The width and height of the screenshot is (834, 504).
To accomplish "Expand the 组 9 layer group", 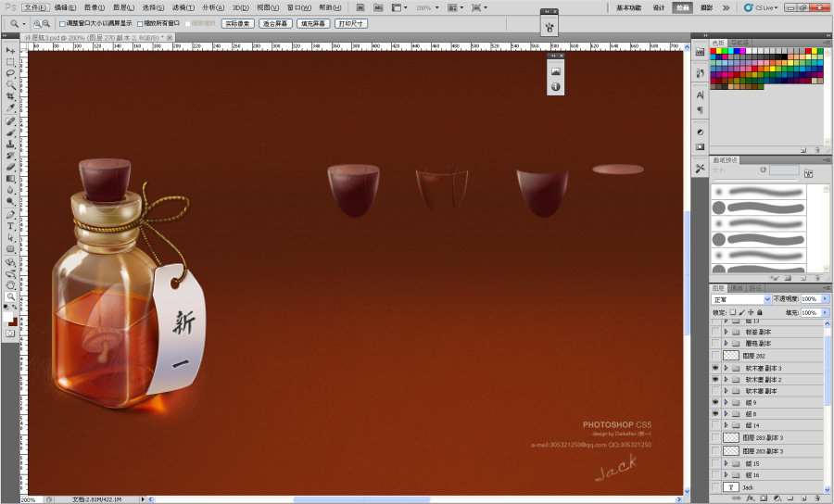I will pos(727,404).
